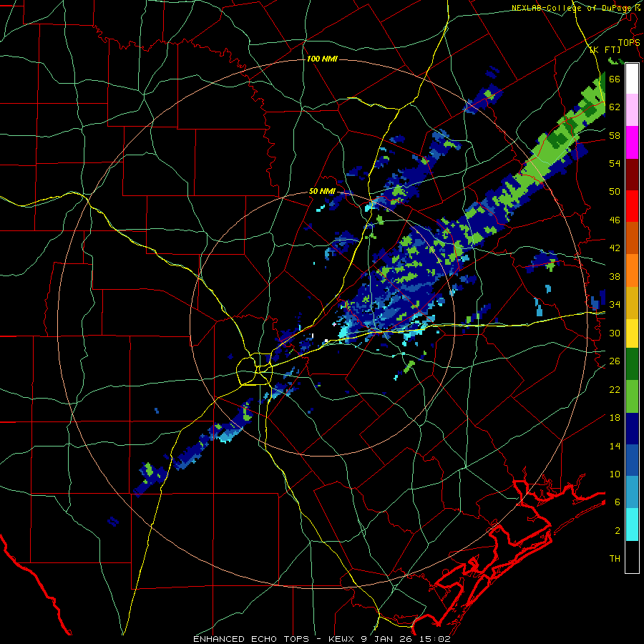The width and height of the screenshot is (644, 644).
Task: Click the white swatch in the tops legend
Action: [x=632, y=79]
